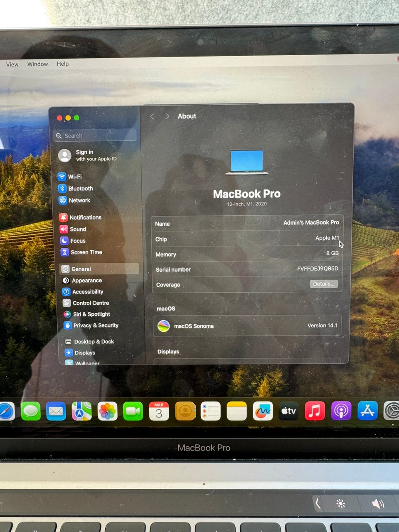Tap volume control on Touch Bar
399x532 pixels.
(x=378, y=504)
